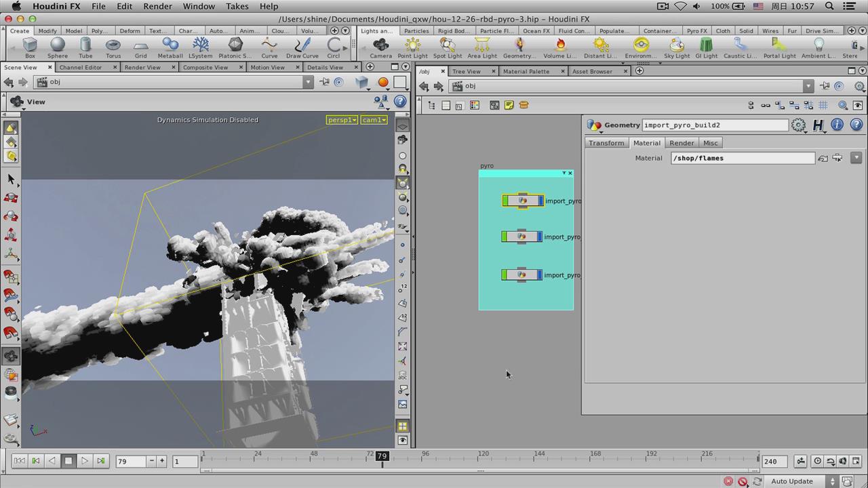Switch to the Transform parameter tab
This screenshot has height=488, width=868.
(606, 143)
